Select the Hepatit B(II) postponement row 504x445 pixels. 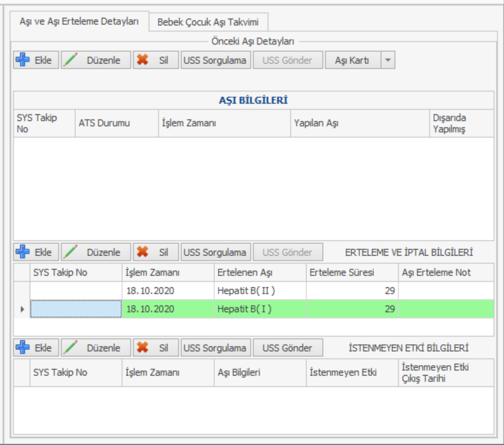[243, 291]
